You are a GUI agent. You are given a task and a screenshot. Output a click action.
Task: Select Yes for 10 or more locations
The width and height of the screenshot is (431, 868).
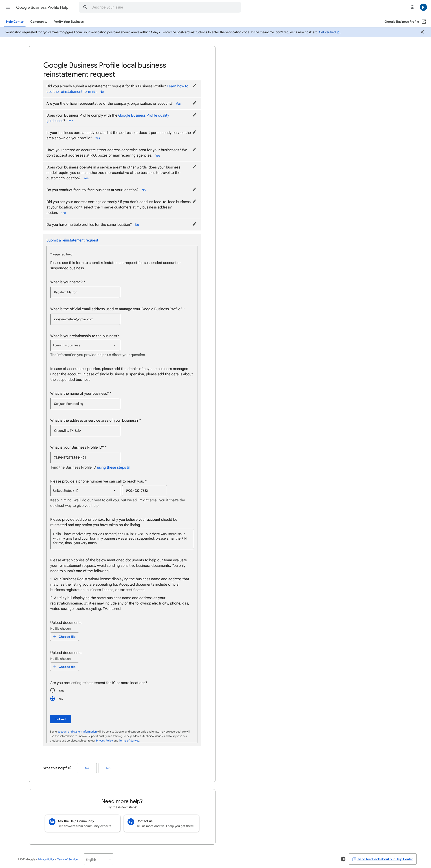tap(53, 691)
